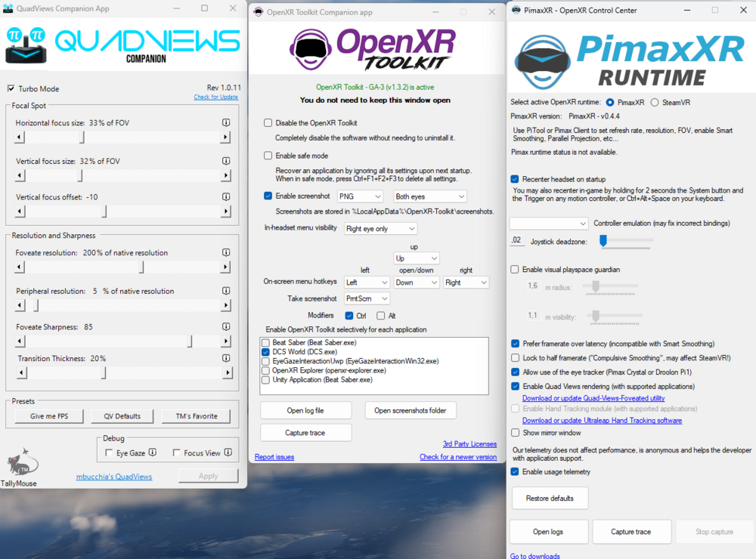Click Joystick deadzone value field
The height and width of the screenshot is (559, 756).
click(x=516, y=240)
